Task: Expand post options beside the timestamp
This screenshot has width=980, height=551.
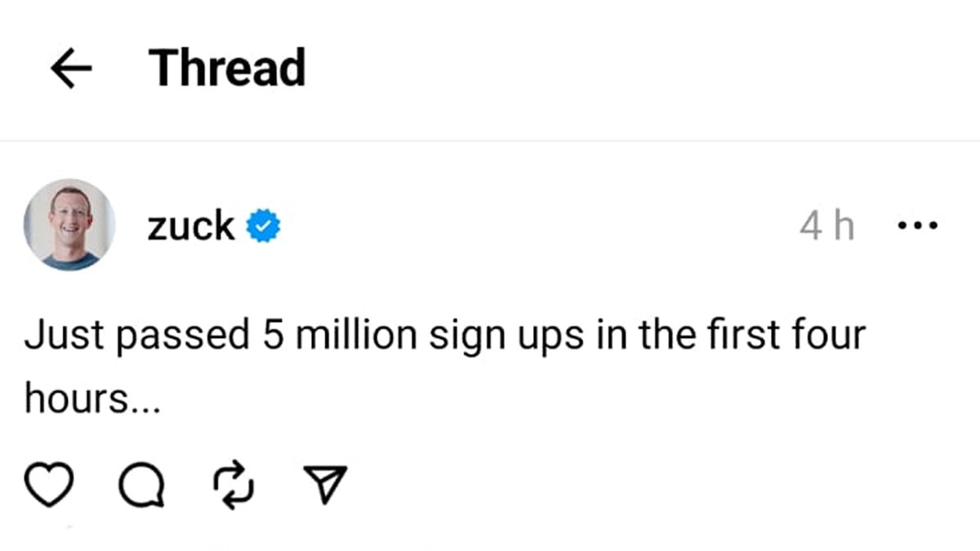Action: click(917, 225)
